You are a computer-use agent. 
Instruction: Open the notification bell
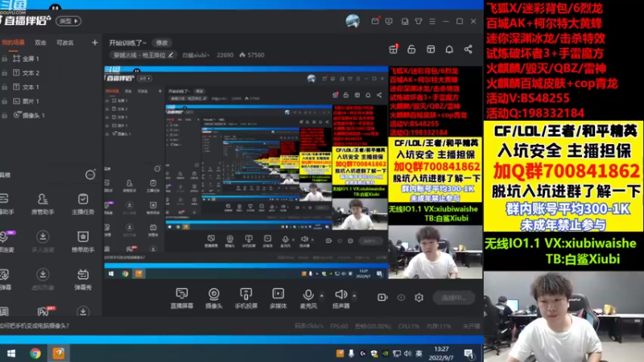pyautogui.click(x=449, y=49)
